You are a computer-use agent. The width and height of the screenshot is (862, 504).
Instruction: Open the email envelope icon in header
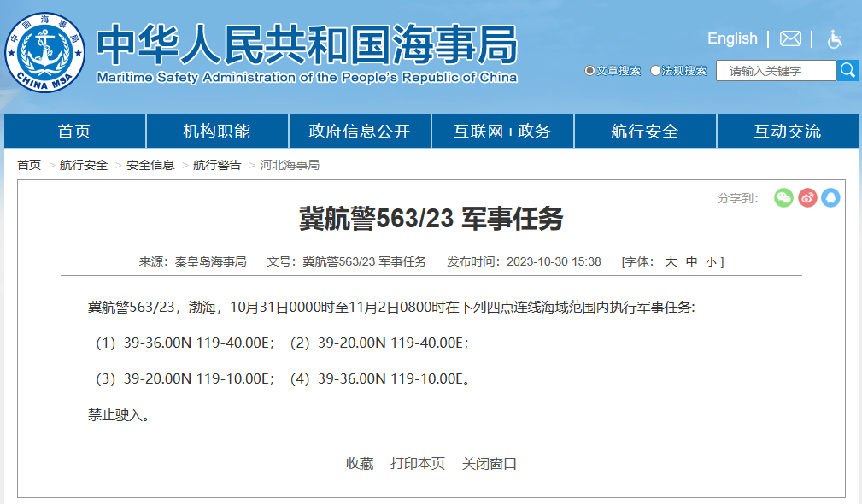coord(790,38)
